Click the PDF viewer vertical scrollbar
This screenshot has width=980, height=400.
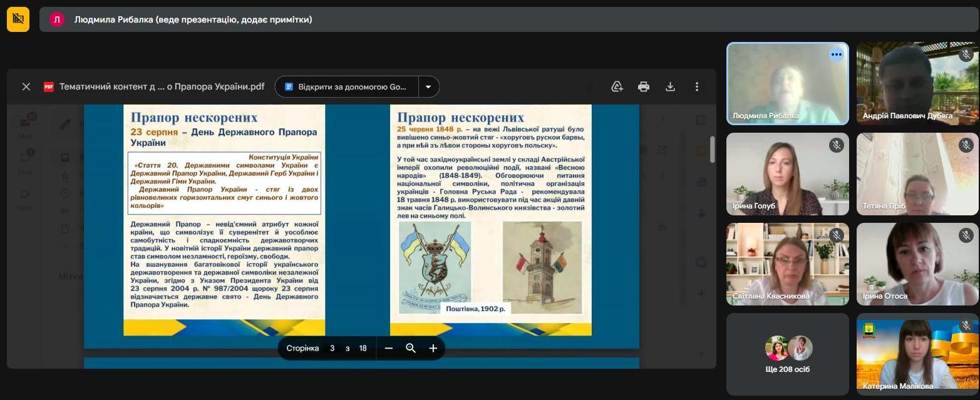(712, 149)
